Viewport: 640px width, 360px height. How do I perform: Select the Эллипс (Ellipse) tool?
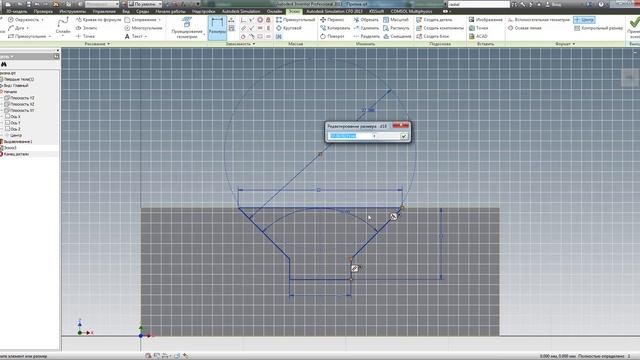[x=87, y=28]
